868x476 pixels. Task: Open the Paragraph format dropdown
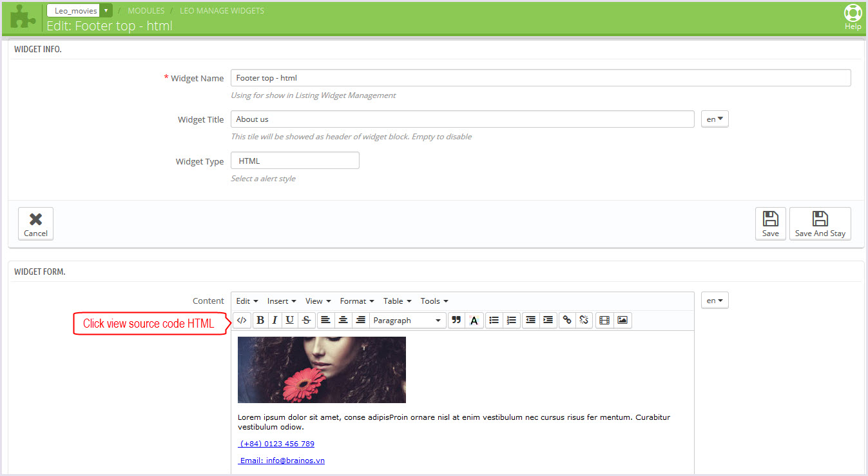(408, 321)
